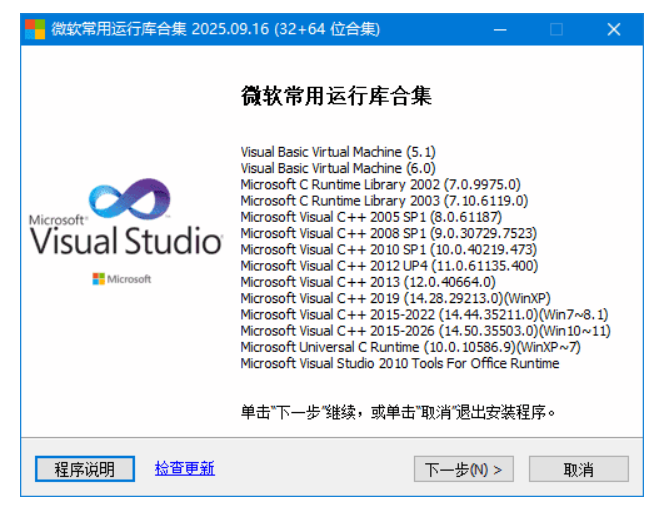The width and height of the screenshot is (663, 510).
Task: Click Microsoft Visual C++ 2008 SP1 entry
Action: (388, 233)
